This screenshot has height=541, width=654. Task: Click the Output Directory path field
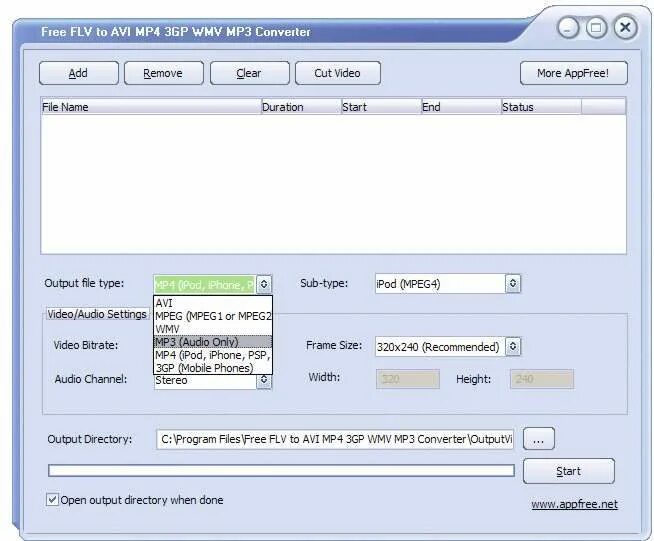[x=335, y=439]
